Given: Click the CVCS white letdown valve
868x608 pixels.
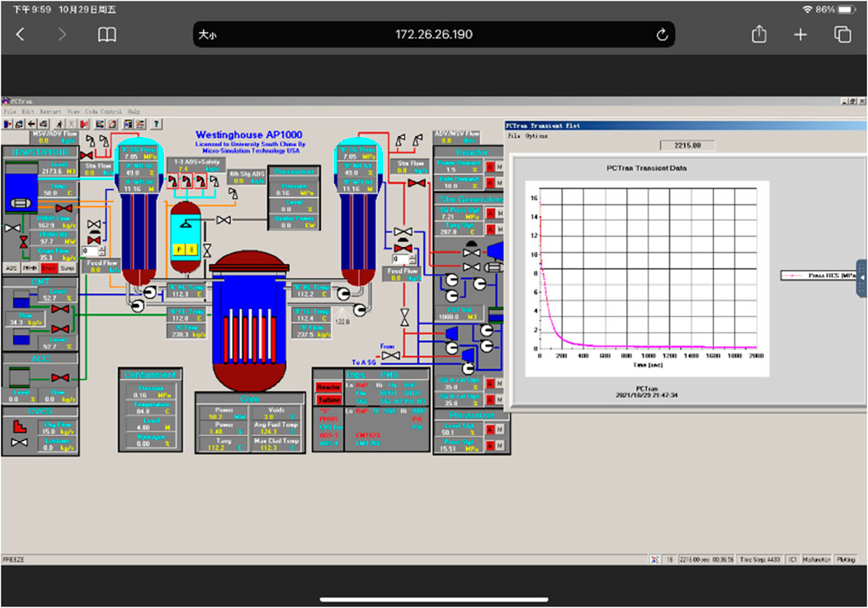Looking at the screenshot, I should (20, 443).
